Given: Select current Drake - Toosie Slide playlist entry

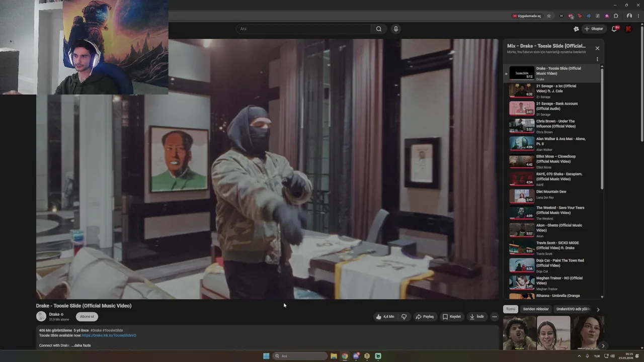Looking at the screenshot, I should 552,73.
